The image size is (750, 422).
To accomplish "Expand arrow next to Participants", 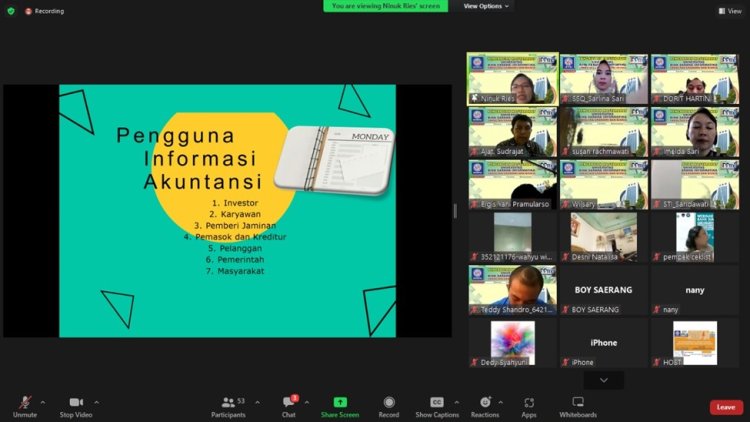I will point(257,402).
